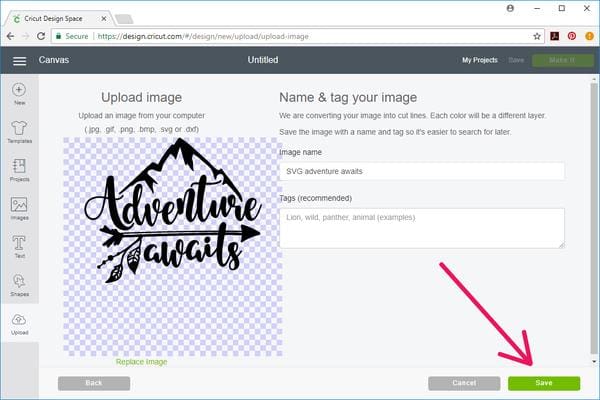Click the Adobe PDF extension icon
Screen dimensions: 600x400
[554, 36]
